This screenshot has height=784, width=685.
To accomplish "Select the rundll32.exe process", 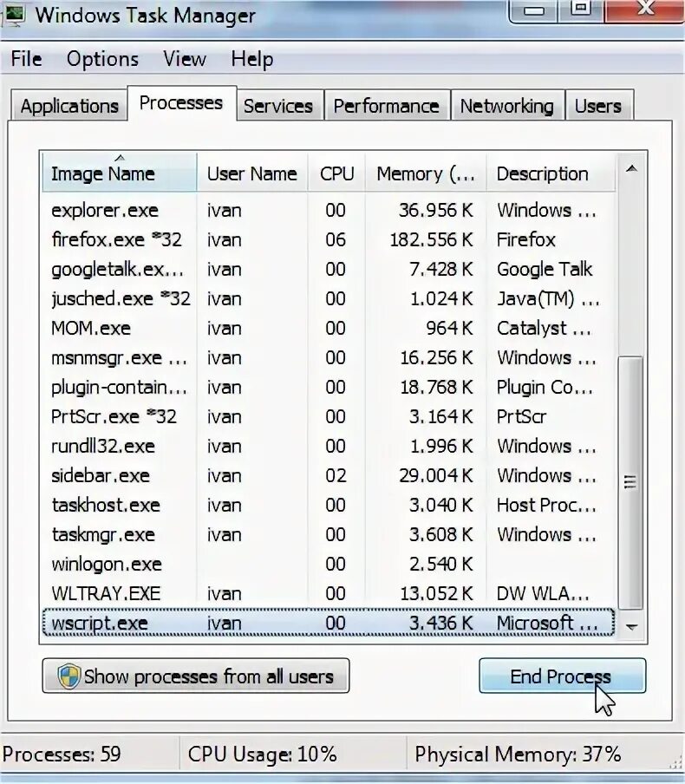I will point(329,446).
